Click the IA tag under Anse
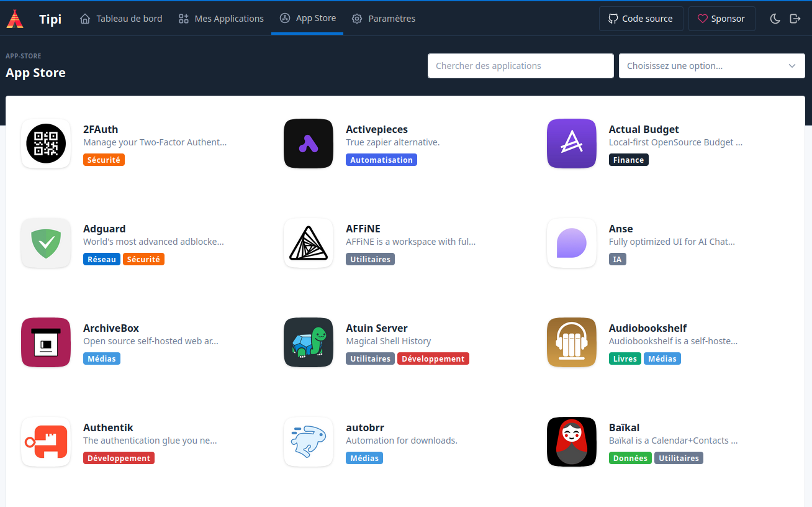The width and height of the screenshot is (812, 507). [617, 259]
